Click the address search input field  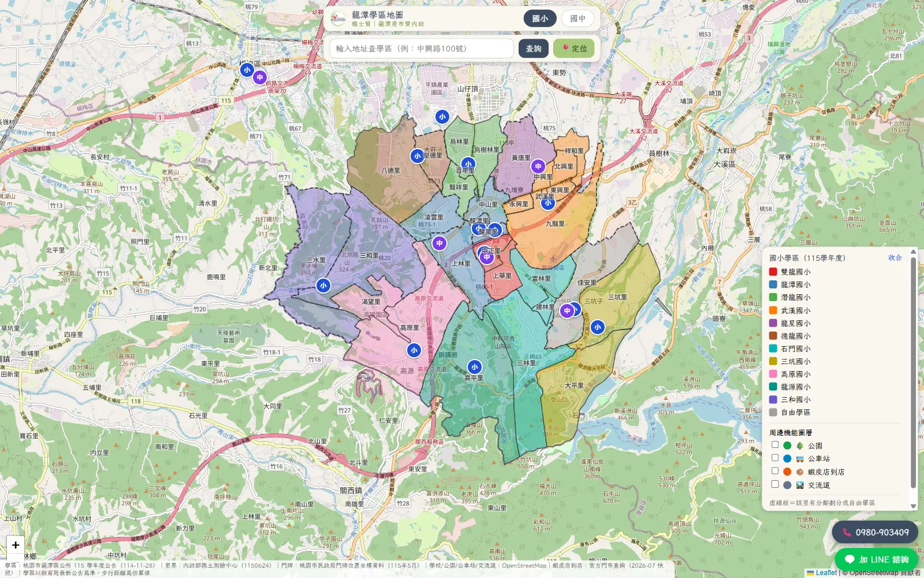click(422, 49)
